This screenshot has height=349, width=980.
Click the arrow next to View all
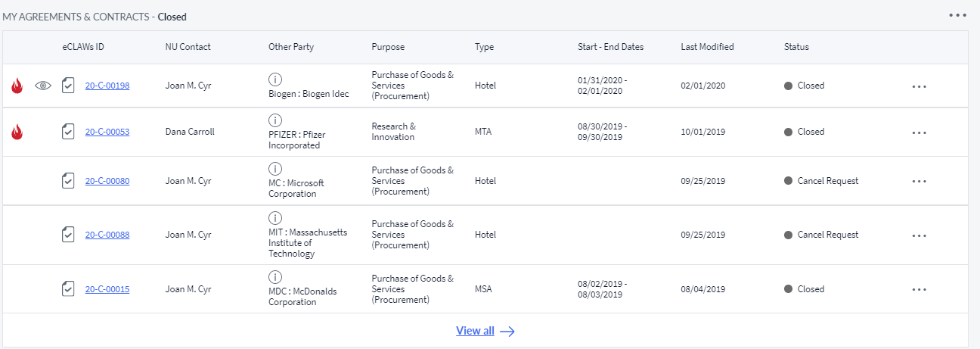point(507,332)
